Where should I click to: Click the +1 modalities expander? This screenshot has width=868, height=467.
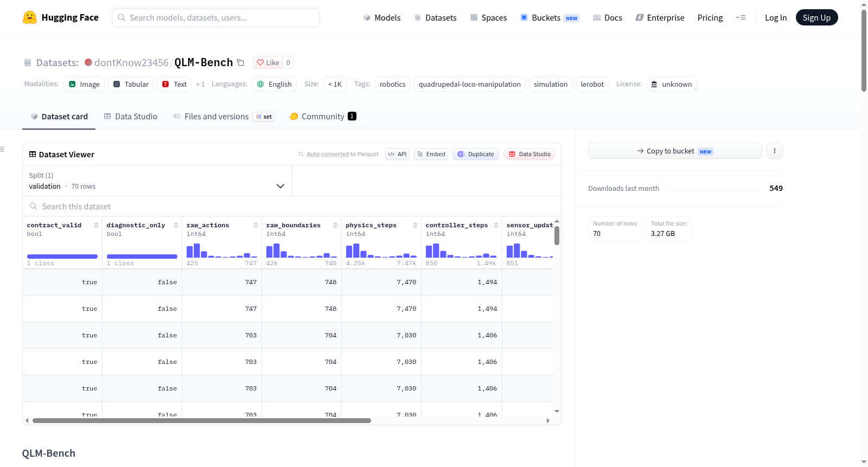[x=200, y=84]
